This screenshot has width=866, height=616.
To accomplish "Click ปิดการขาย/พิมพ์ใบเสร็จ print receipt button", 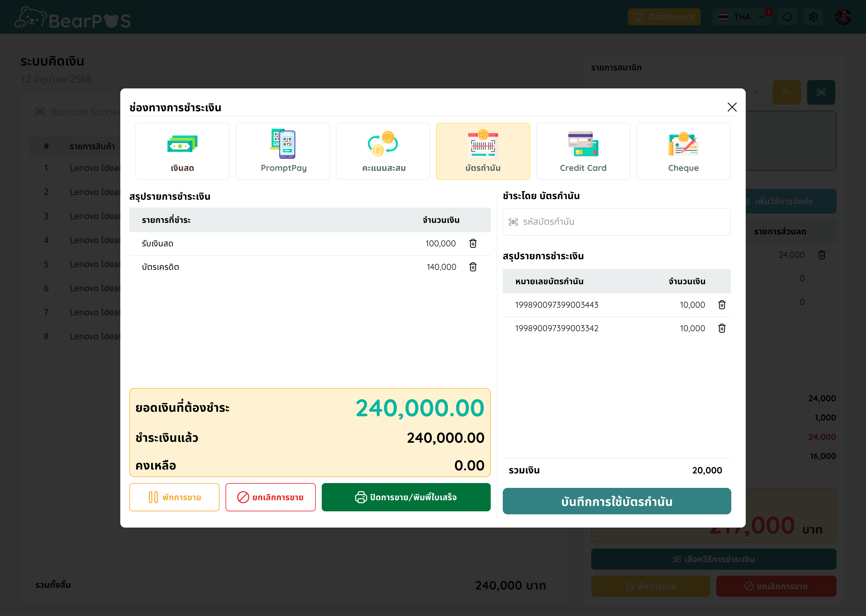I will 406,497.
